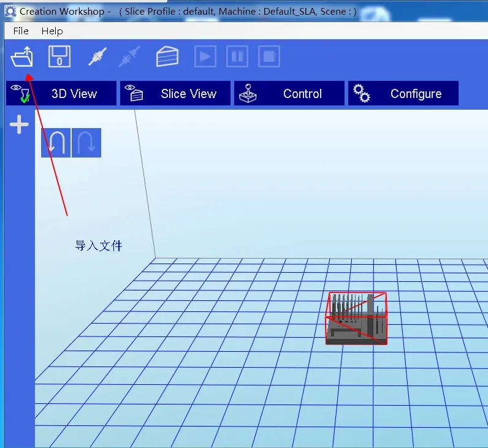Select the 3D model on the build platform
The height and width of the screenshot is (448, 488).
point(356,318)
